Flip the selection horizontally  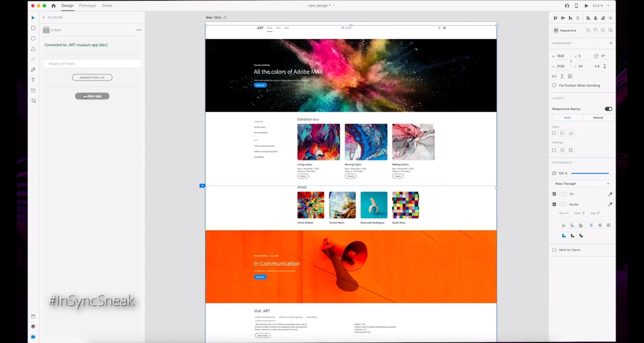[597, 66]
